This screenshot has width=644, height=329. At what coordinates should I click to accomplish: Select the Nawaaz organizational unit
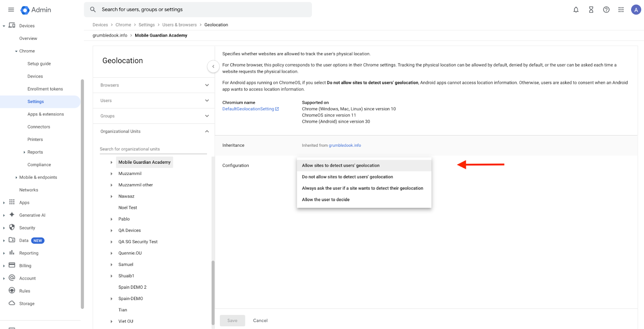(x=126, y=196)
